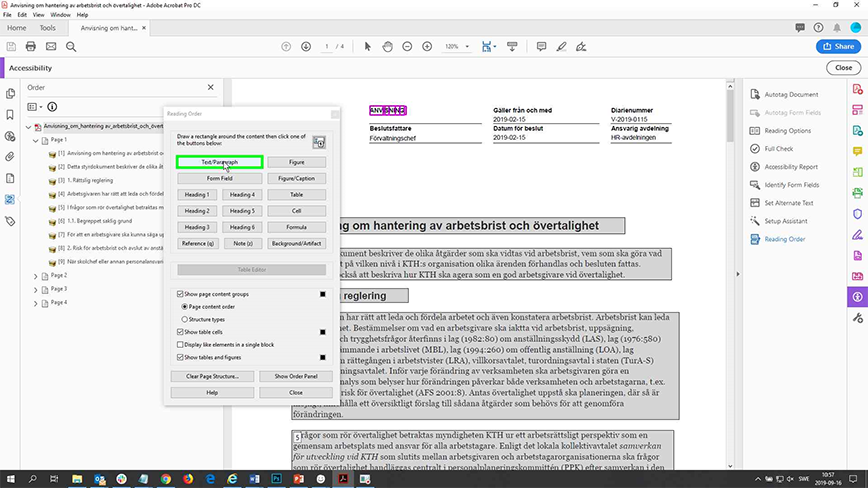Screen dimensions: 868x488
Task: Collapse the document root in Order tree
Action: [x=28, y=127]
